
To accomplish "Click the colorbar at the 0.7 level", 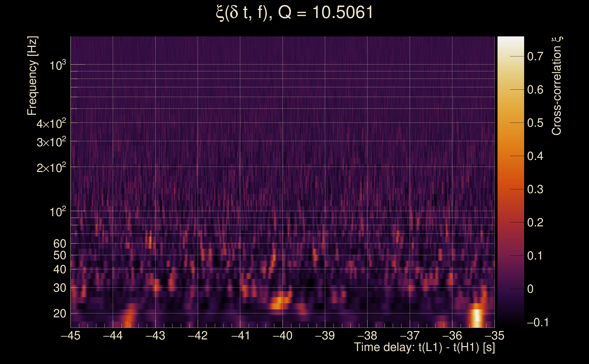I will coord(510,56).
